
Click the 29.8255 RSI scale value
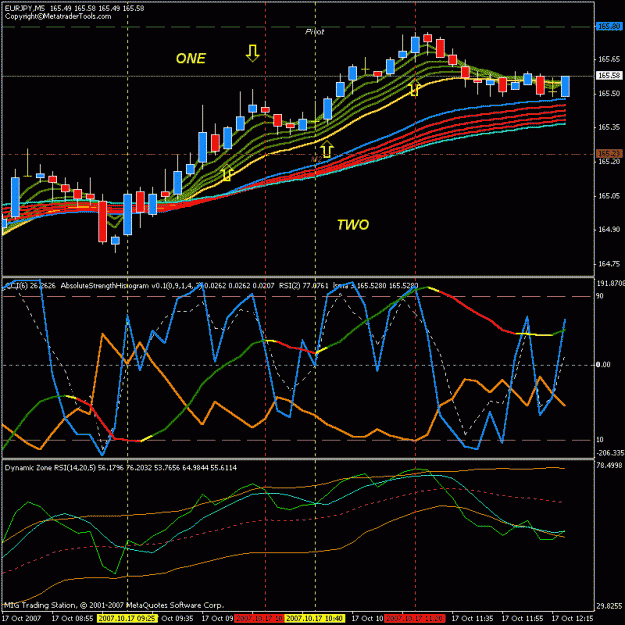(609, 607)
